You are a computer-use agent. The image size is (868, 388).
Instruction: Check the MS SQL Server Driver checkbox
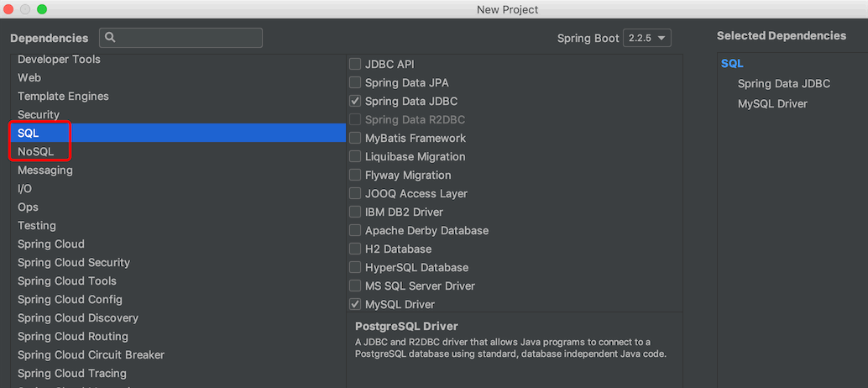[x=355, y=286]
